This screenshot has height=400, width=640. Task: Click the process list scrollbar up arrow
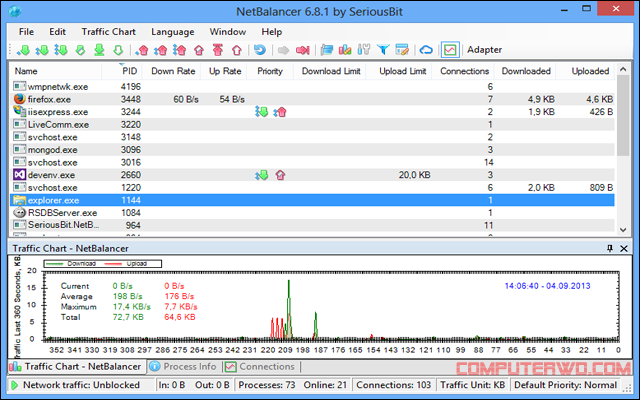623,69
